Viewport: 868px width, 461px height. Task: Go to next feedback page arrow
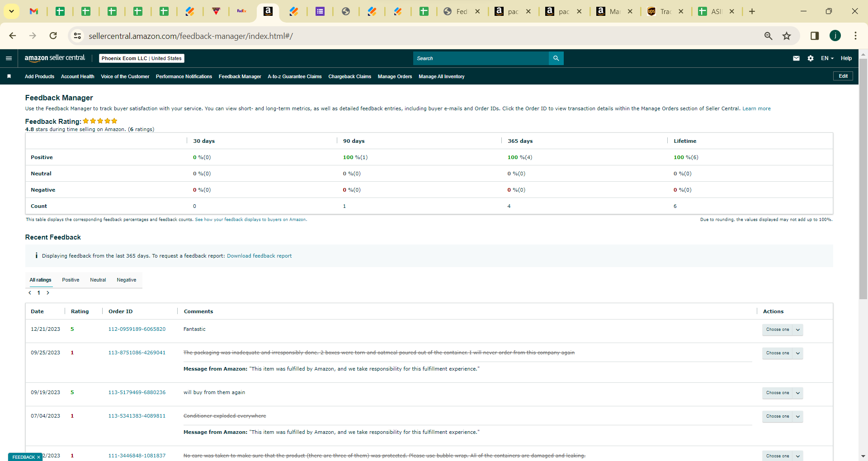pos(48,293)
